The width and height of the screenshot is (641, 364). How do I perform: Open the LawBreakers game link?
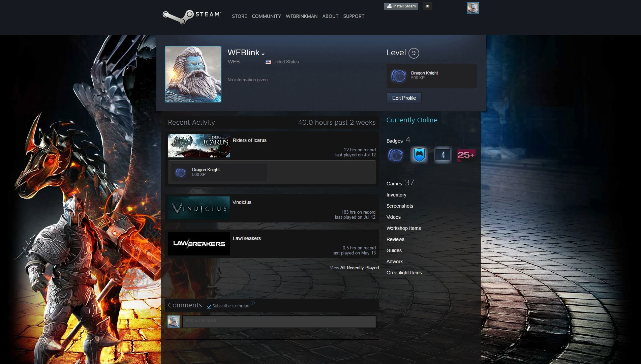pyautogui.click(x=247, y=238)
